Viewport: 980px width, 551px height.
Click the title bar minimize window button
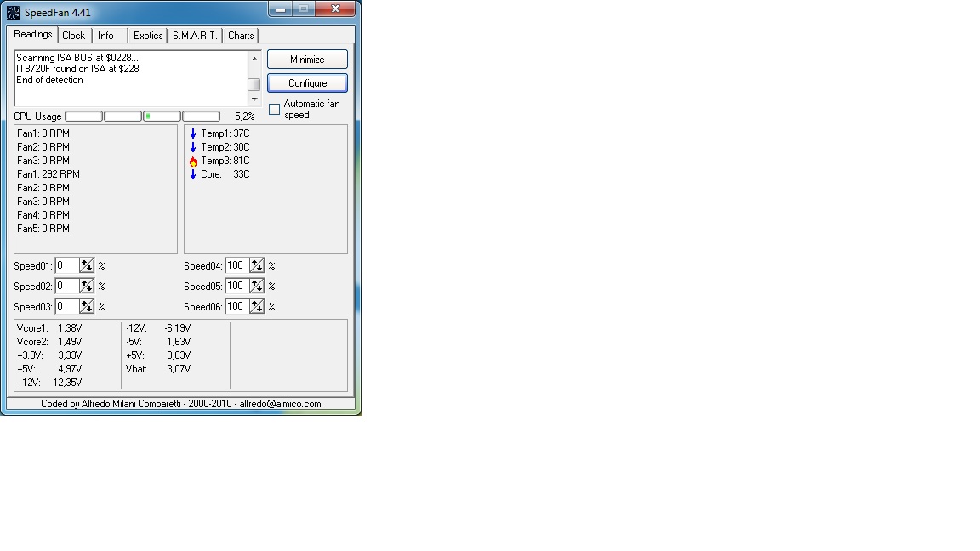coord(281,9)
